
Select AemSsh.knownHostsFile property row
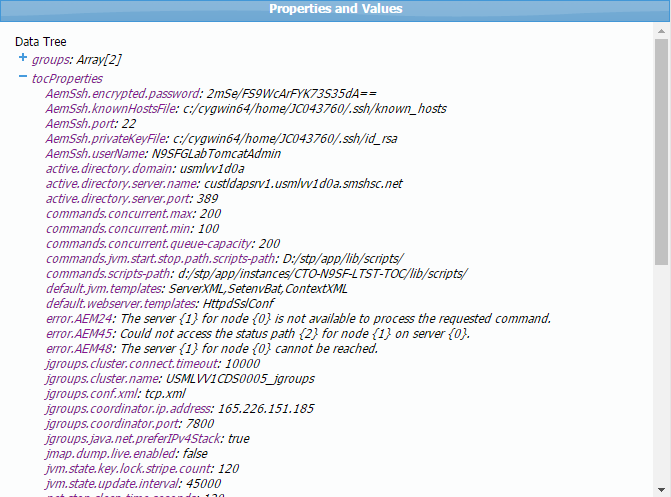[246, 109]
